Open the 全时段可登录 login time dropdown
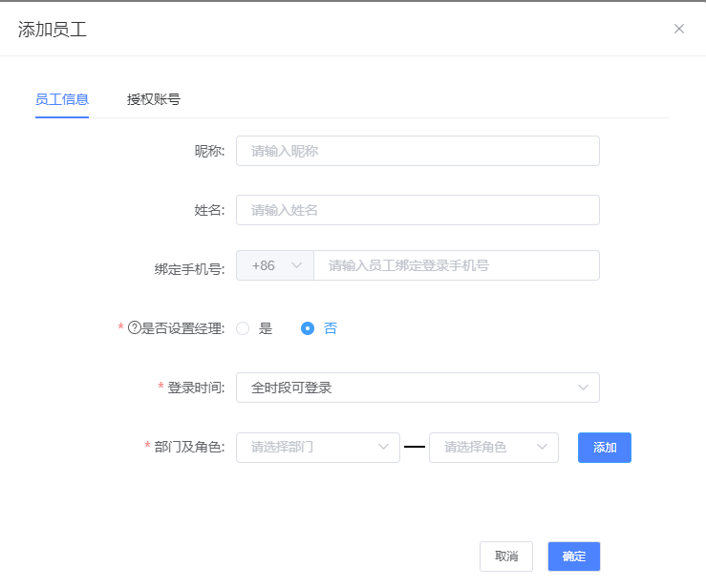Viewport: 706px width, 588px height. [417, 388]
